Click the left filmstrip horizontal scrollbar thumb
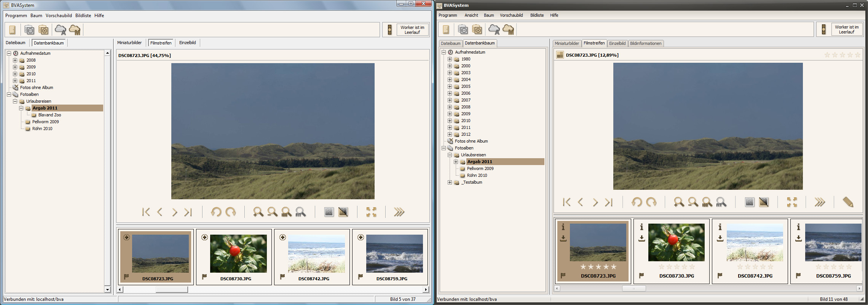 pyautogui.click(x=172, y=289)
